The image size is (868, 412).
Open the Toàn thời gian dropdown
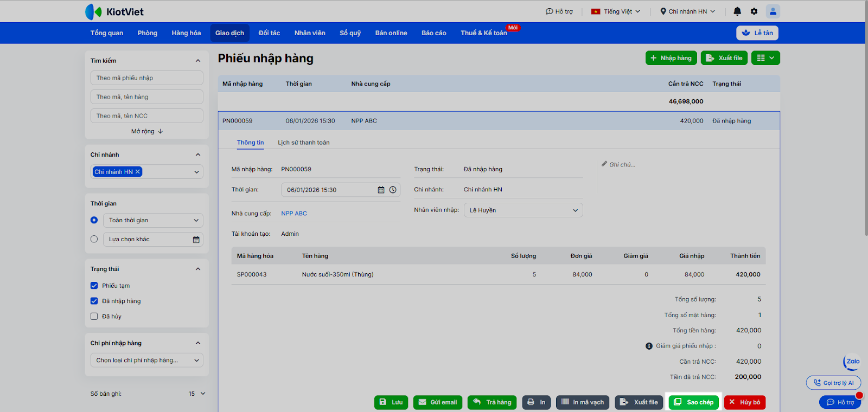[153, 220]
